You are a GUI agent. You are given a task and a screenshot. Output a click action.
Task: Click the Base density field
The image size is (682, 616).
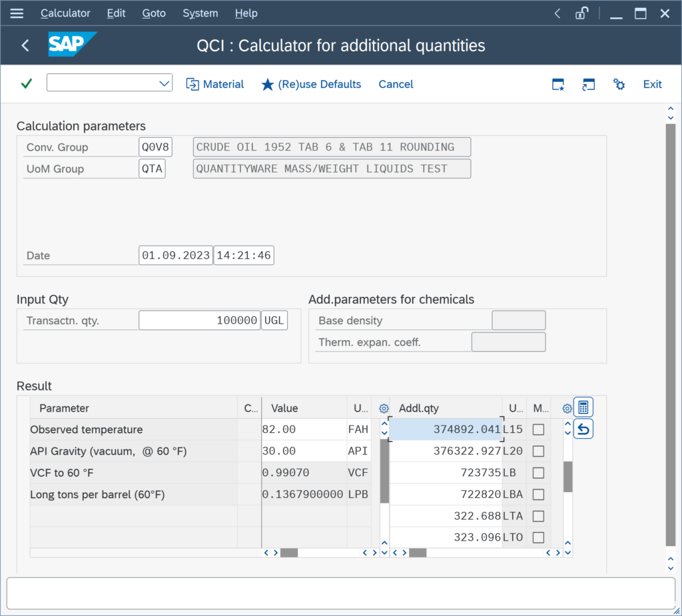[x=518, y=320]
